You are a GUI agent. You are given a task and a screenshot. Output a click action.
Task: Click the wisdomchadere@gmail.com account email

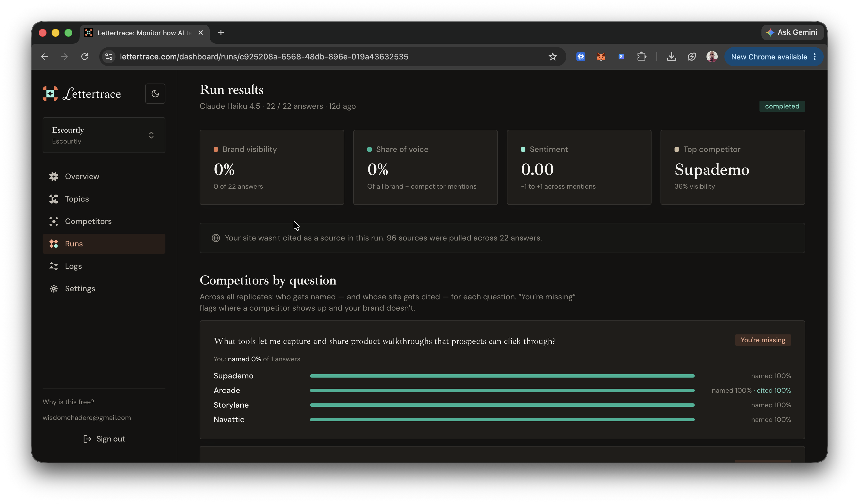pos(87,418)
